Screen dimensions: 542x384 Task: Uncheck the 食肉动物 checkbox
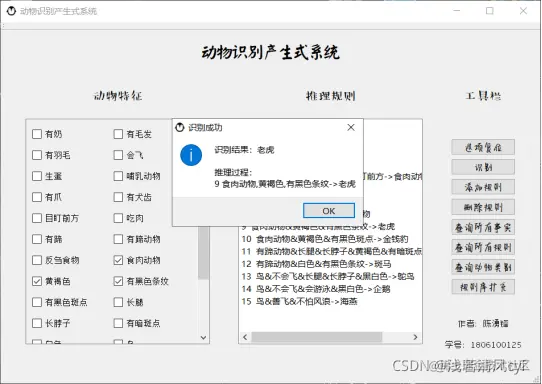(118, 260)
